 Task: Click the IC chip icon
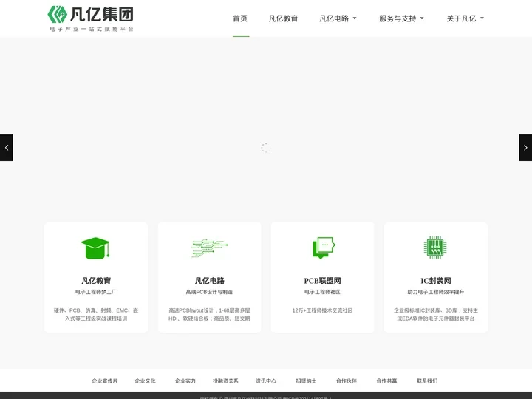coord(435,248)
